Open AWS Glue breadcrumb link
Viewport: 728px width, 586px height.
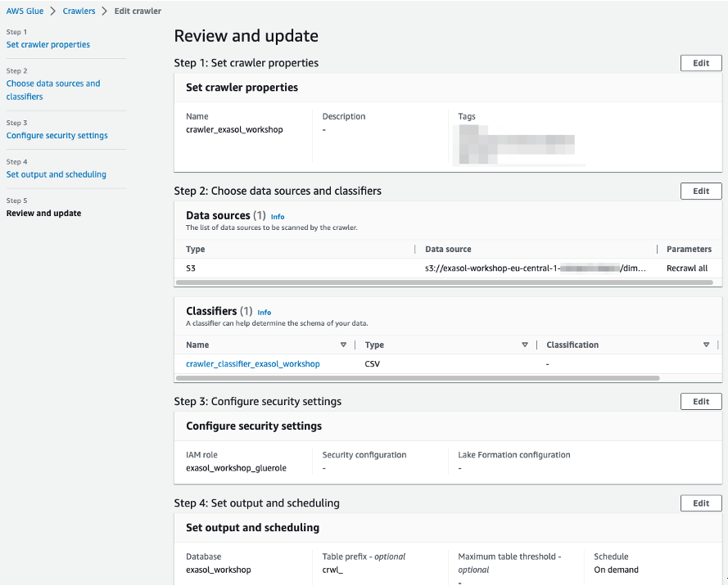(x=25, y=11)
